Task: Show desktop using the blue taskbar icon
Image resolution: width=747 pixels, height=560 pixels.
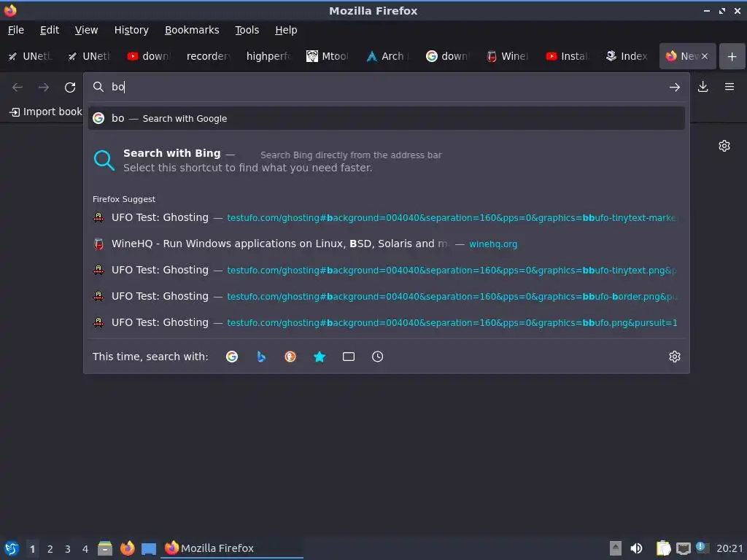Action: click(x=149, y=549)
